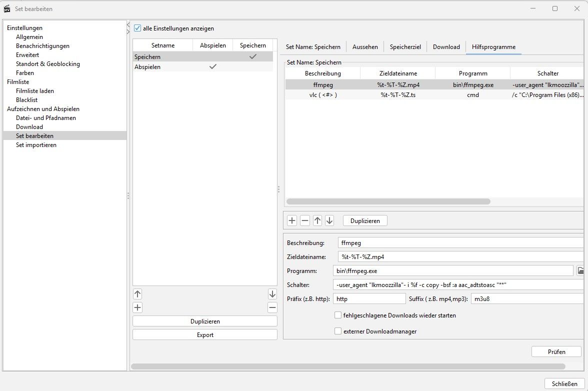The width and height of the screenshot is (588, 391).
Task: Click helper table horizontal scrollbar
Action: [x=388, y=201]
